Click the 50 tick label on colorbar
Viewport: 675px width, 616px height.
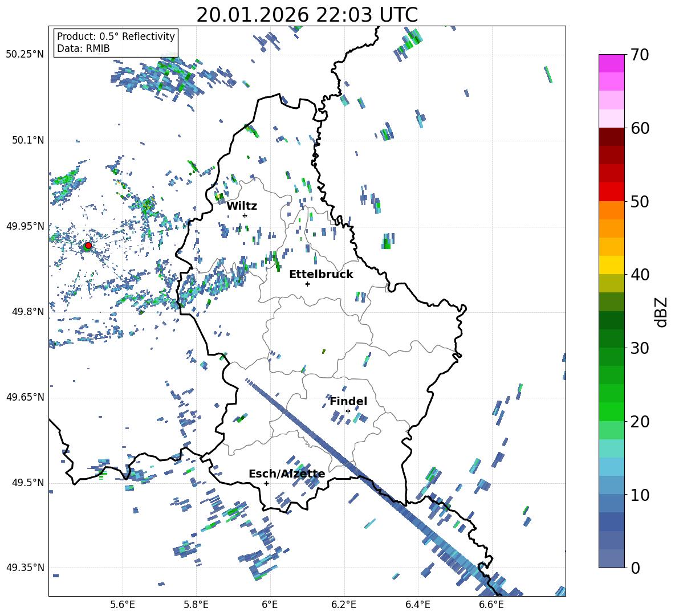[x=640, y=201]
